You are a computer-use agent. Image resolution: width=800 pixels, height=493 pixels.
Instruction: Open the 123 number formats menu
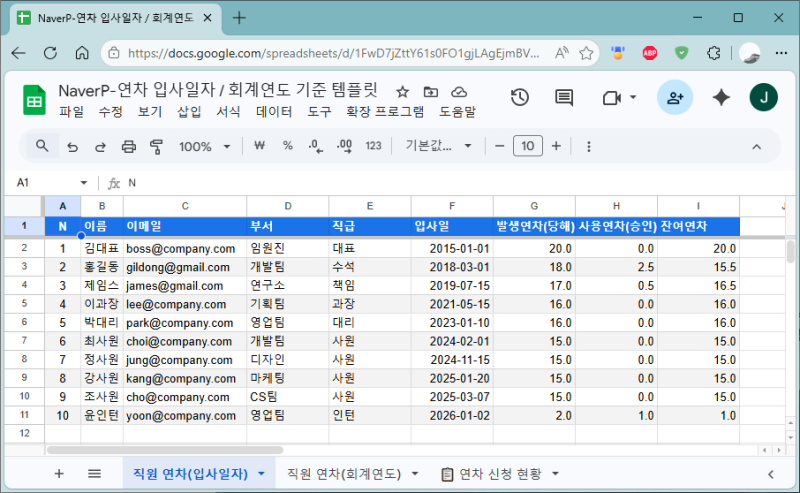click(x=373, y=146)
